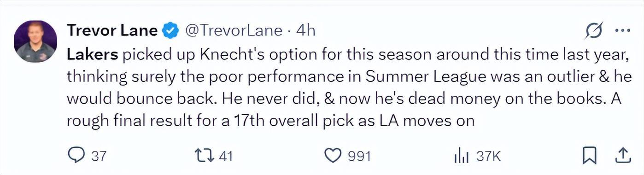Click the Trevor Lane display name

[112, 31]
